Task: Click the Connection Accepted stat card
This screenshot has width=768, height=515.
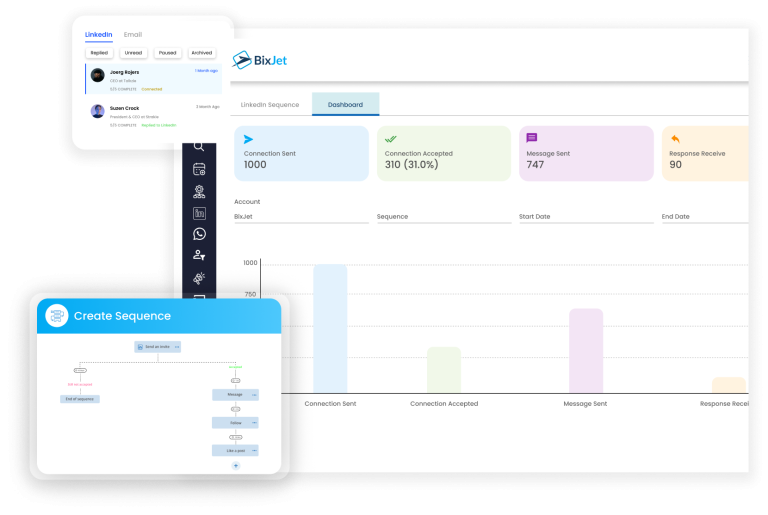Action: click(444, 153)
